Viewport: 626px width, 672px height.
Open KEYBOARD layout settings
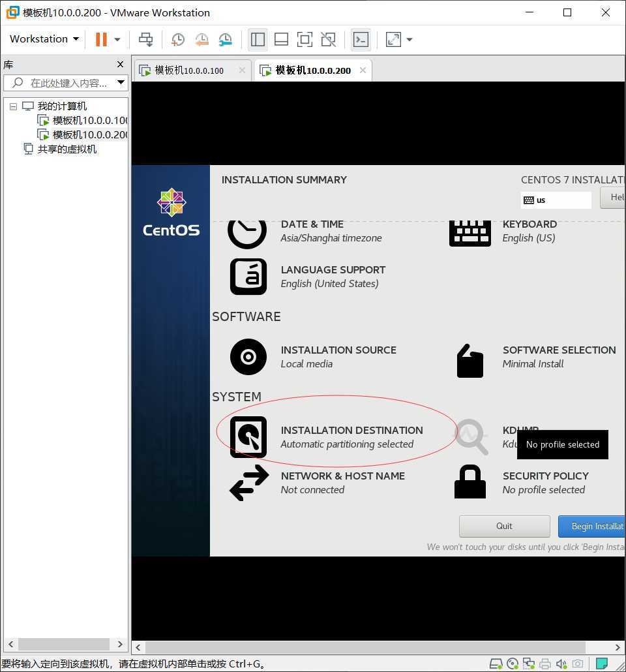pyautogui.click(x=503, y=234)
